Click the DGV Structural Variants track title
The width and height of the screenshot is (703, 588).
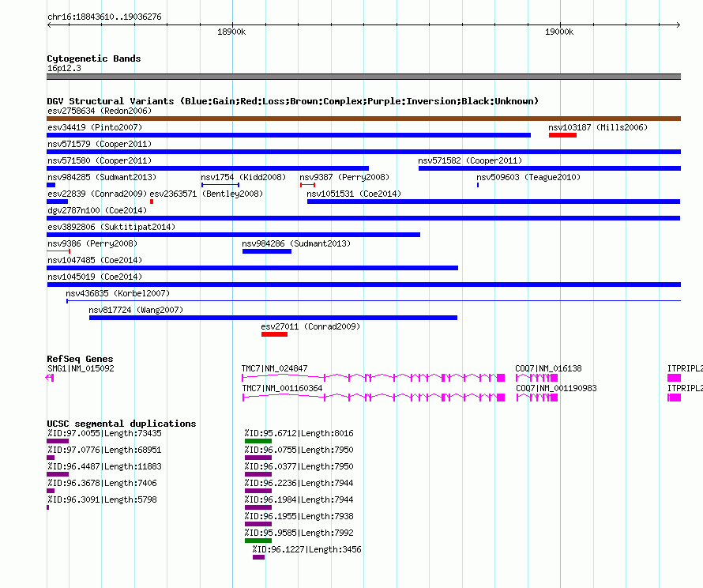293,101
